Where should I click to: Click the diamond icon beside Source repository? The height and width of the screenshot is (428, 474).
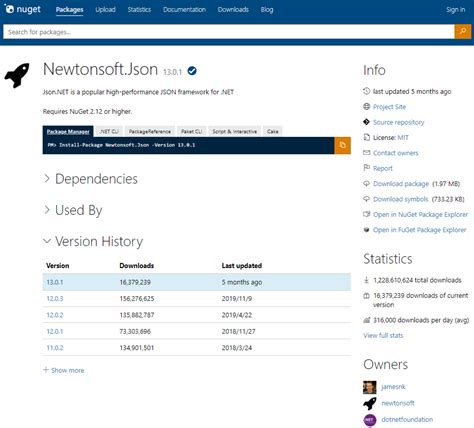366,122
